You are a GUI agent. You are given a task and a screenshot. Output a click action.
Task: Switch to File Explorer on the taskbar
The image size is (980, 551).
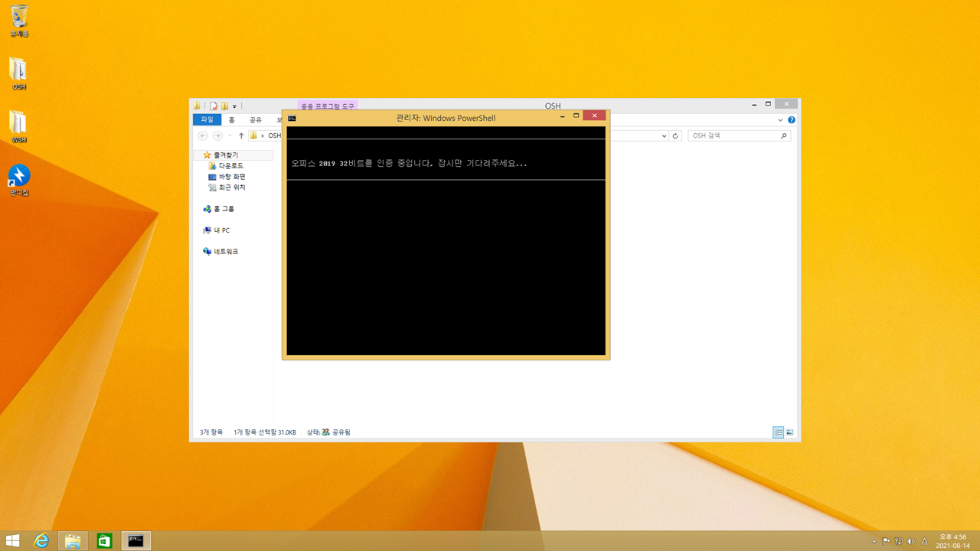click(x=73, y=541)
